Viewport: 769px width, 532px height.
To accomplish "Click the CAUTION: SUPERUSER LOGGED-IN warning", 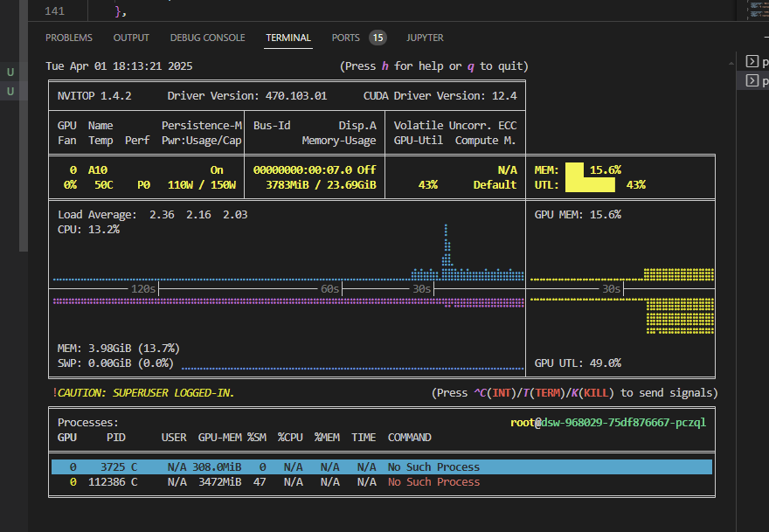I will pyautogui.click(x=143, y=393).
